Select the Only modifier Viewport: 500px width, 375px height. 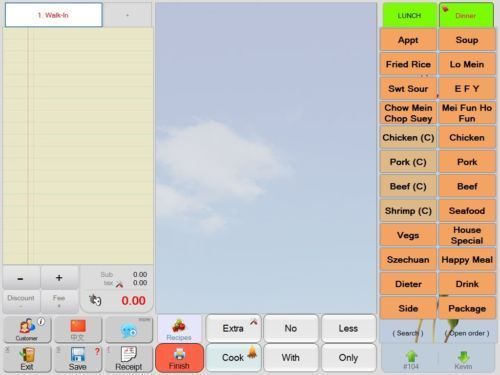(x=349, y=358)
